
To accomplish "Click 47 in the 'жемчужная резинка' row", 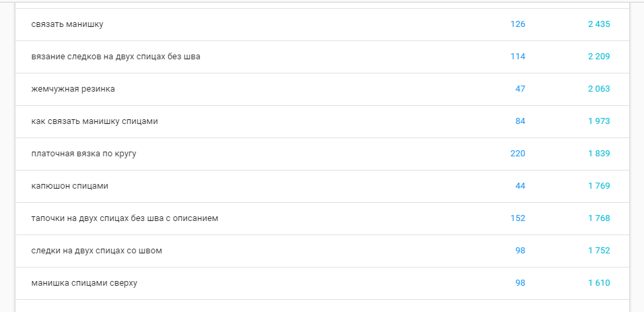I will pos(520,89).
